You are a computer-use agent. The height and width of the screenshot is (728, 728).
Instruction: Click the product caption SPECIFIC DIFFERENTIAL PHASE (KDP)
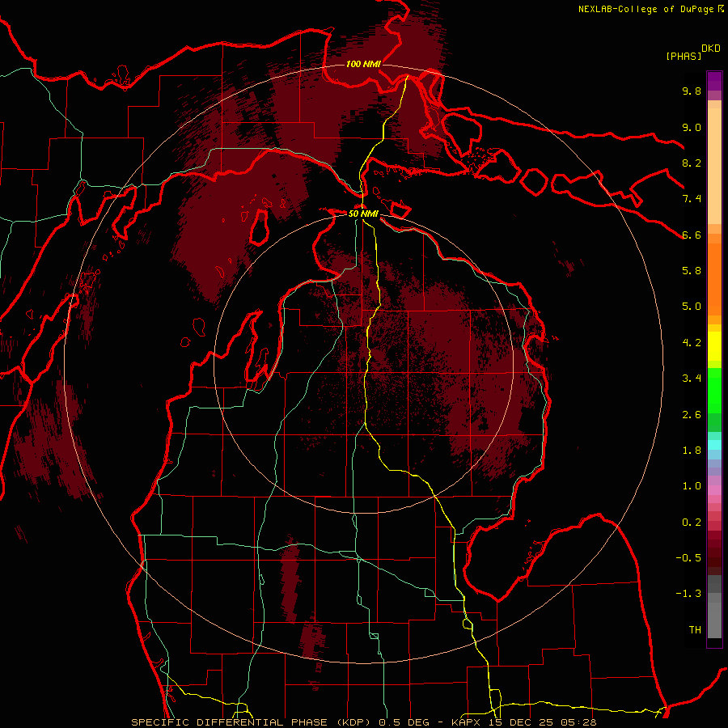[x=253, y=722]
